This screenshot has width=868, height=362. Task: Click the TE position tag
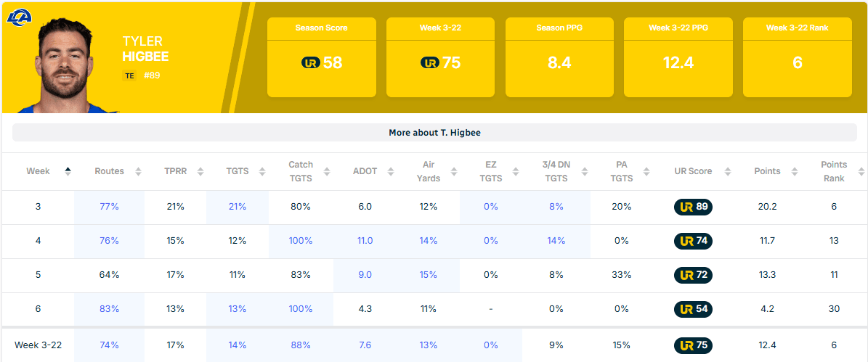(x=129, y=76)
